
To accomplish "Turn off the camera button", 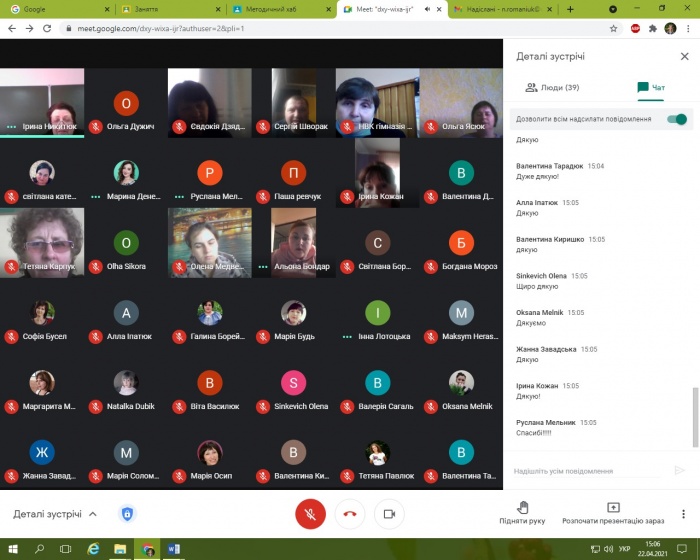I will [389, 514].
